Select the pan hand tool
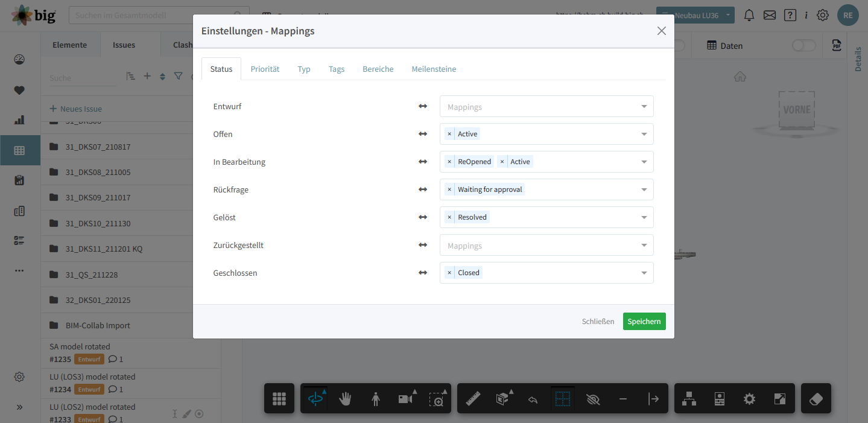The width and height of the screenshot is (868, 423). point(345,398)
